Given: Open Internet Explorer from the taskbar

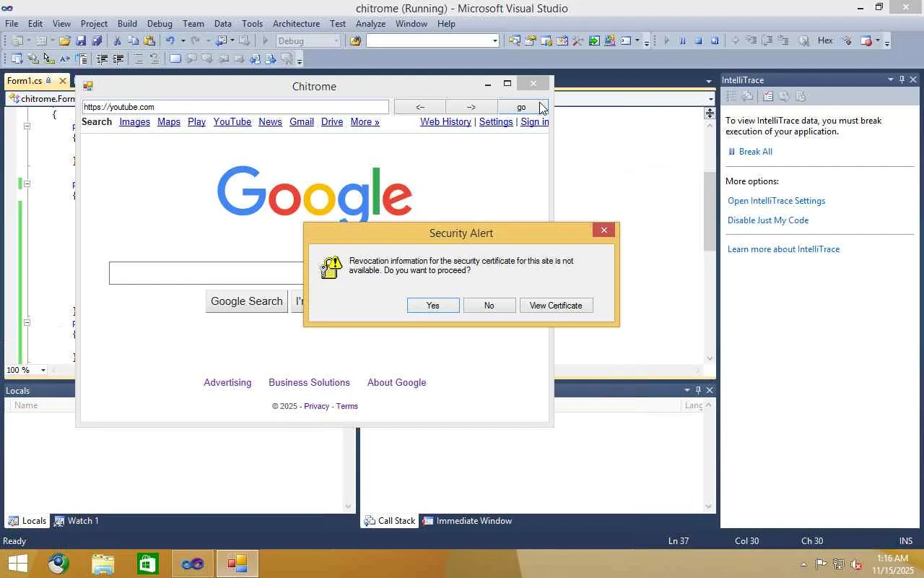Looking at the screenshot, I should (x=58, y=564).
